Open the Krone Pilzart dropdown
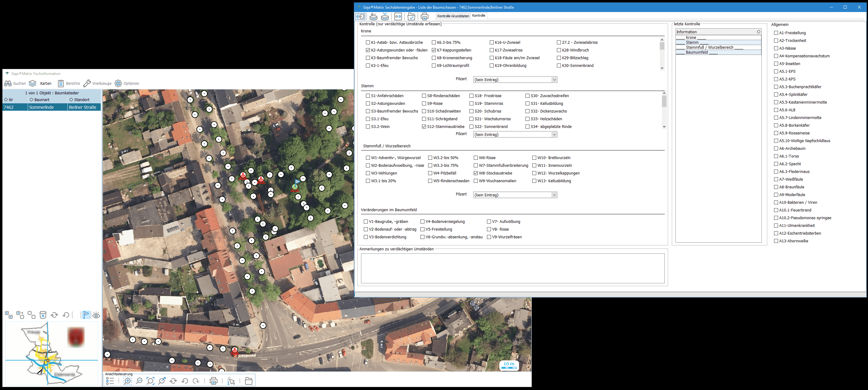This screenshot has height=390, width=868. [x=554, y=80]
